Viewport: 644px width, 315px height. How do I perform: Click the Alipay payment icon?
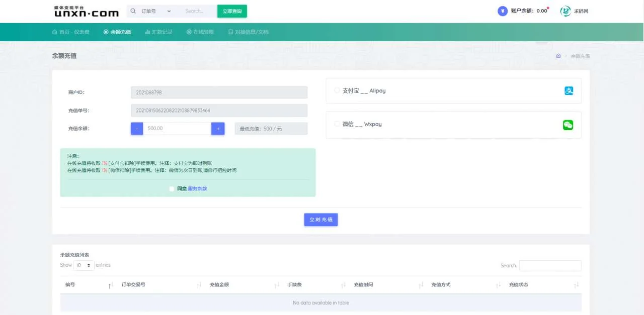pos(568,90)
